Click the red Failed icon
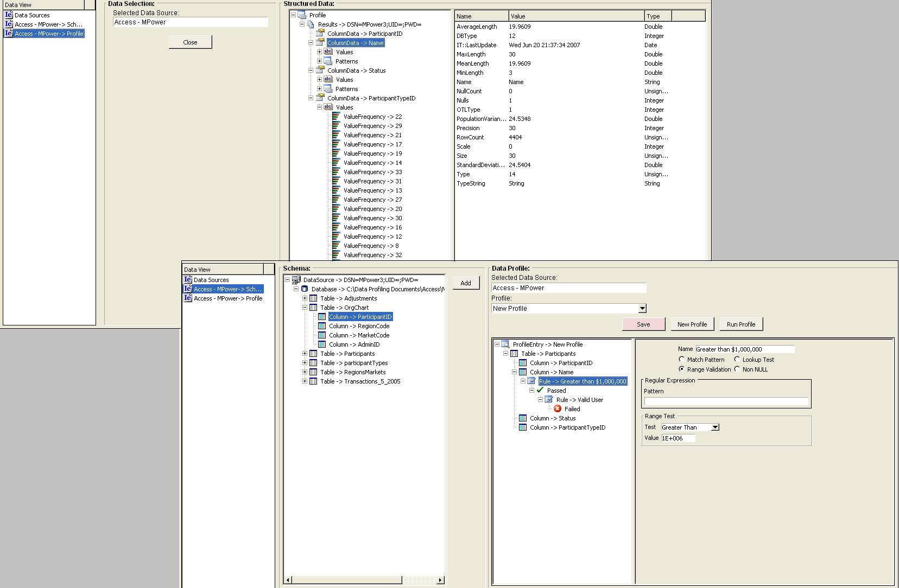The image size is (899, 588). (558, 409)
